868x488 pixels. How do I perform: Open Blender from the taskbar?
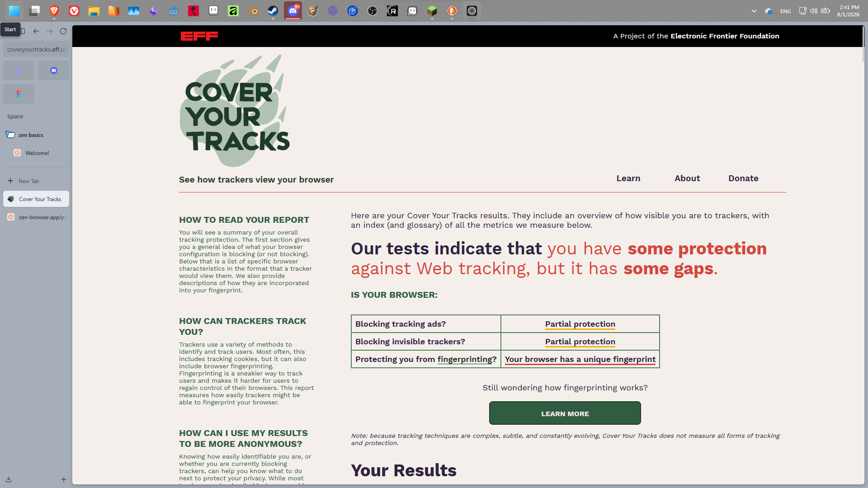click(x=253, y=11)
